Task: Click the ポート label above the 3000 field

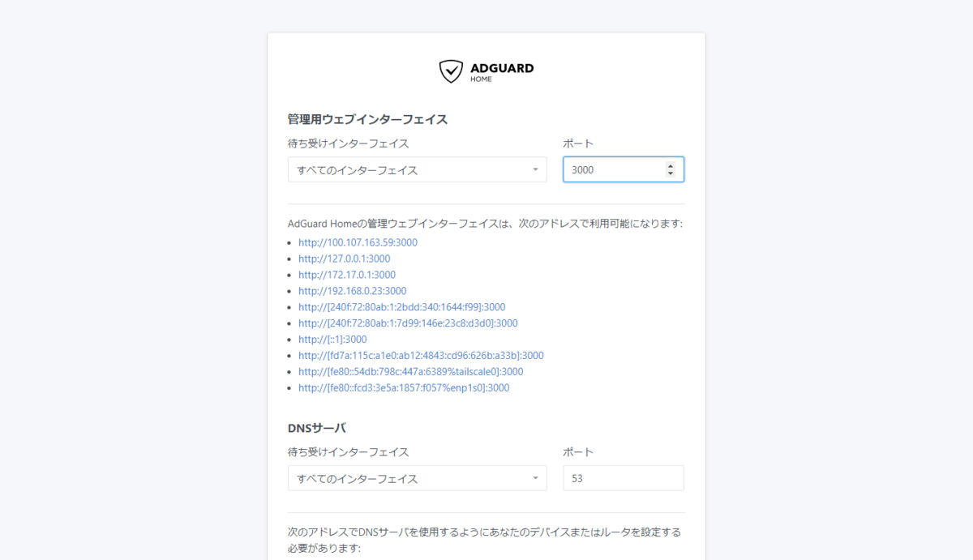Action: [579, 143]
